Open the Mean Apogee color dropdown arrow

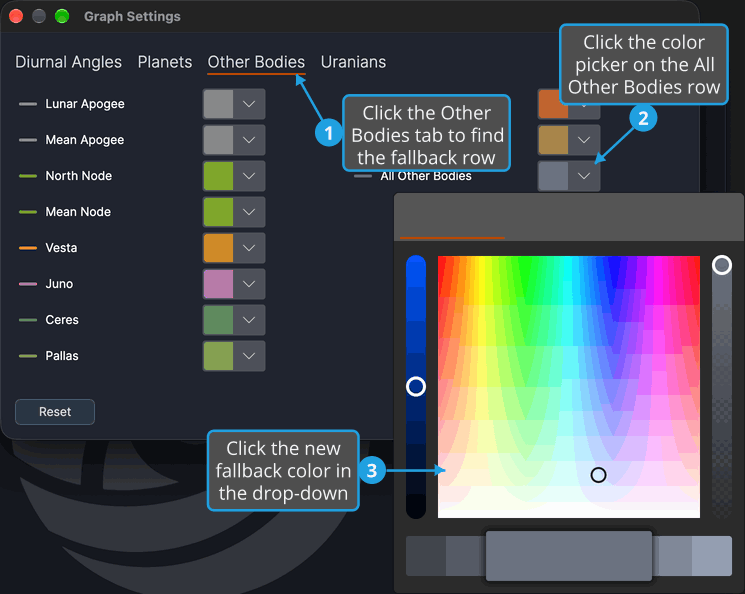(x=249, y=140)
